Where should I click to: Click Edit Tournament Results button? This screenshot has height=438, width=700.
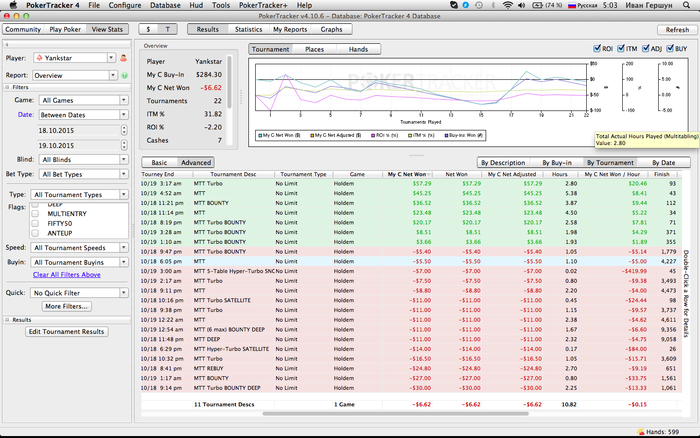(67, 331)
